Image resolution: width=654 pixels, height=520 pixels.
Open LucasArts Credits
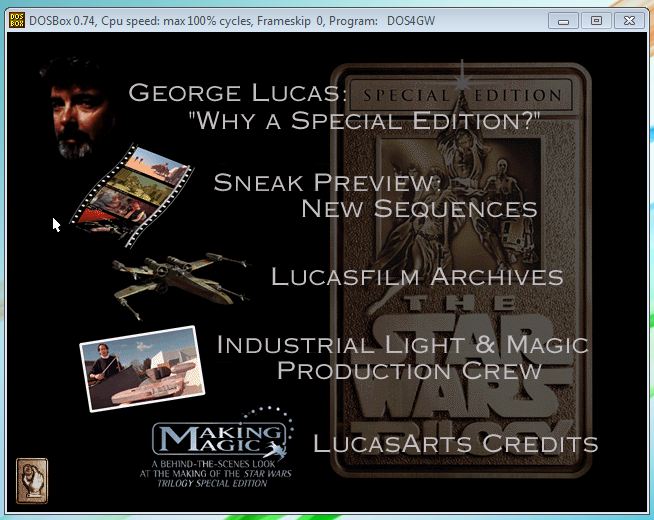click(x=455, y=443)
